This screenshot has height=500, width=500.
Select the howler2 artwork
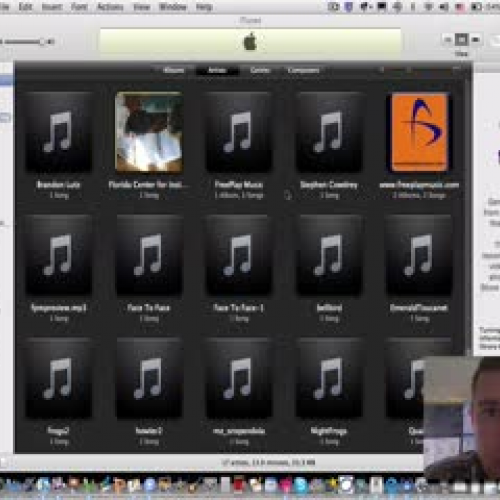click(149, 378)
